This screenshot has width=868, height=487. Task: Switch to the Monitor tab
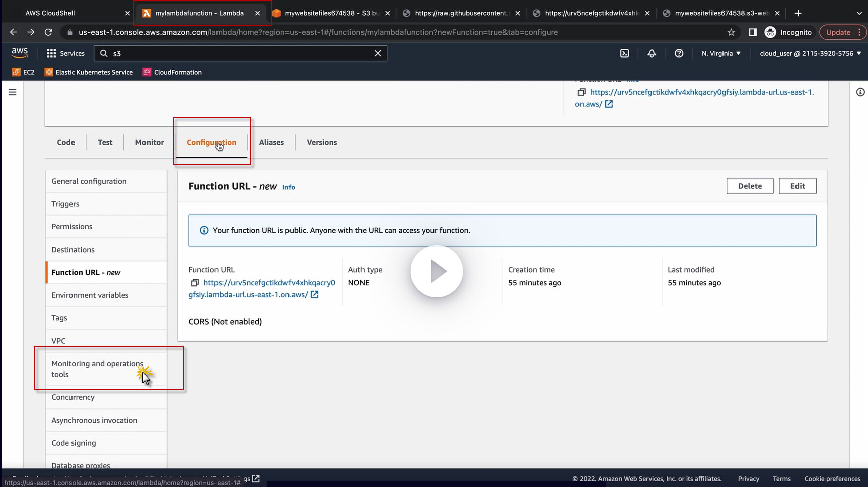(x=150, y=142)
